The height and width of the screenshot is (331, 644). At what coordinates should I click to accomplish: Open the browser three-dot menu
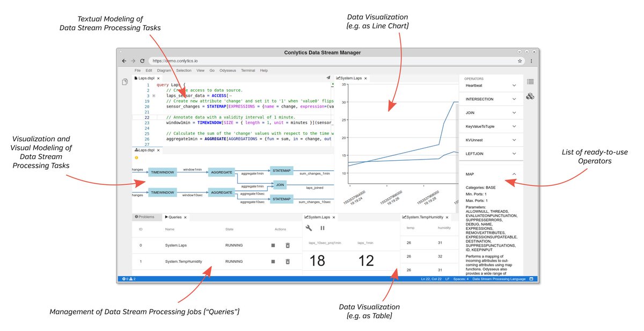[x=531, y=61]
